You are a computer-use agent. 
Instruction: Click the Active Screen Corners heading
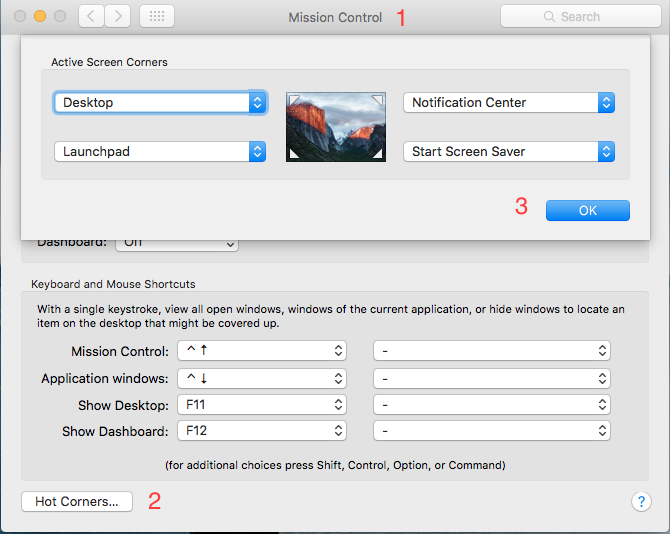click(109, 62)
